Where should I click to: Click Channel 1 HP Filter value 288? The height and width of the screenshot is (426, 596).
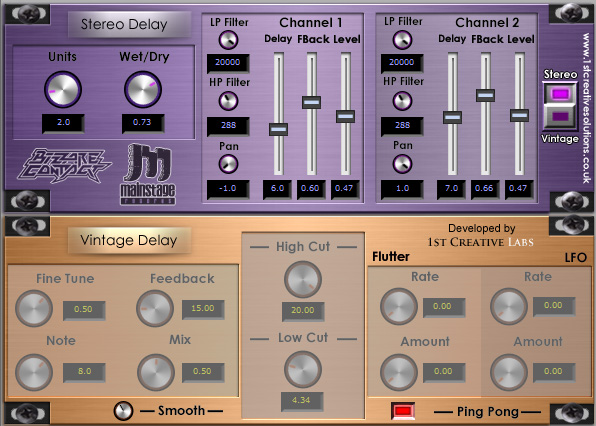click(x=228, y=126)
